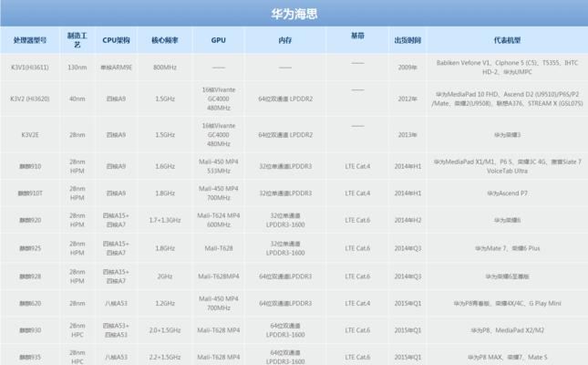Click the 1.2GHz frequency cell

point(165,304)
